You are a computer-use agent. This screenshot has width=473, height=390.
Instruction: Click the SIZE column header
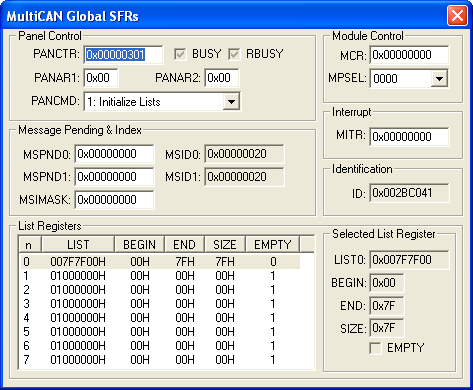[225, 245]
